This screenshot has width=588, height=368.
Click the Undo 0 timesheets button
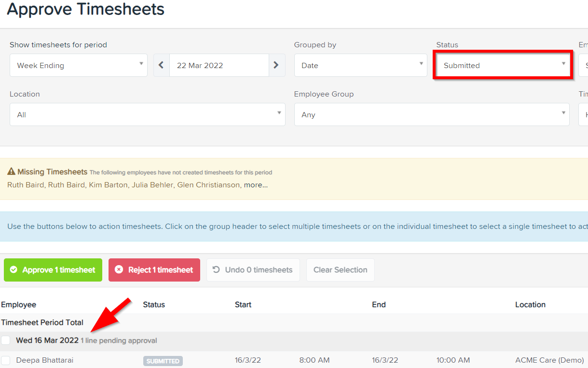click(x=253, y=270)
